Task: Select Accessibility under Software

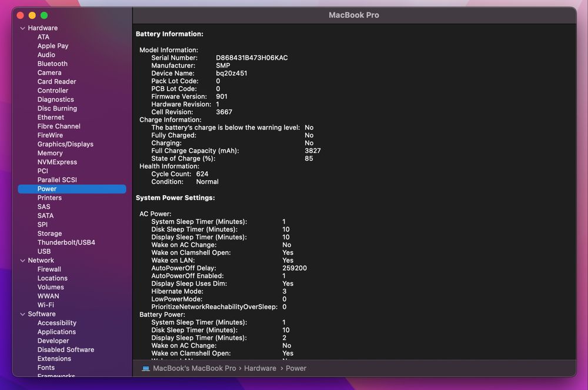Action: pyautogui.click(x=56, y=323)
